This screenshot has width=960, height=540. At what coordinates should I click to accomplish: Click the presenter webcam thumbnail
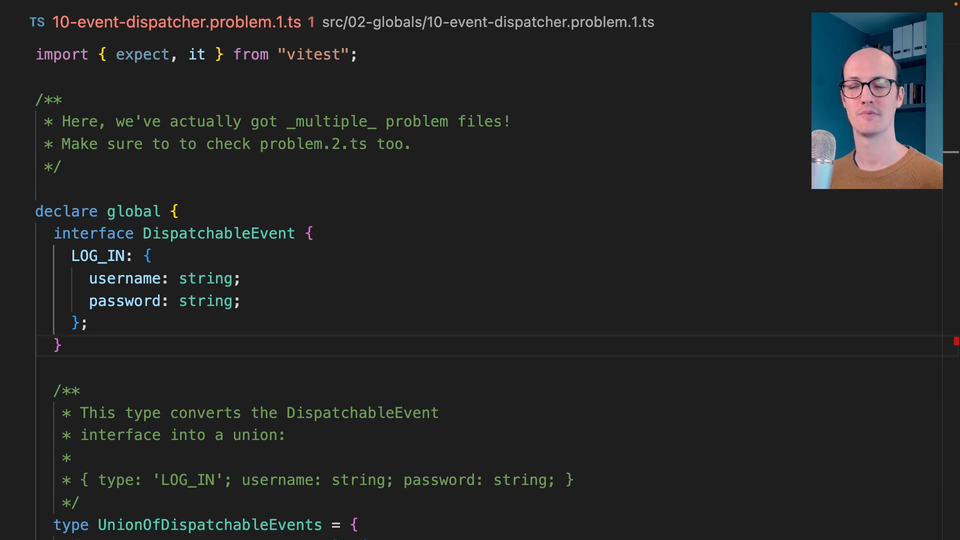[876, 100]
